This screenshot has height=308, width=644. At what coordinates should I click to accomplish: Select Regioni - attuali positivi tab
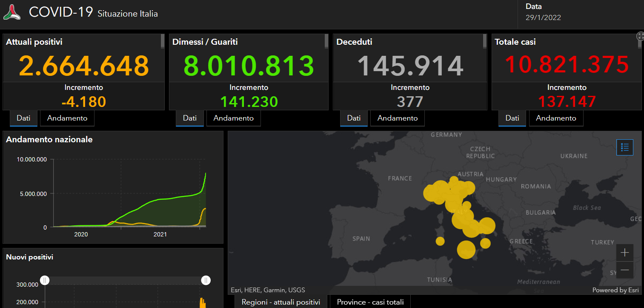click(x=281, y=302)
